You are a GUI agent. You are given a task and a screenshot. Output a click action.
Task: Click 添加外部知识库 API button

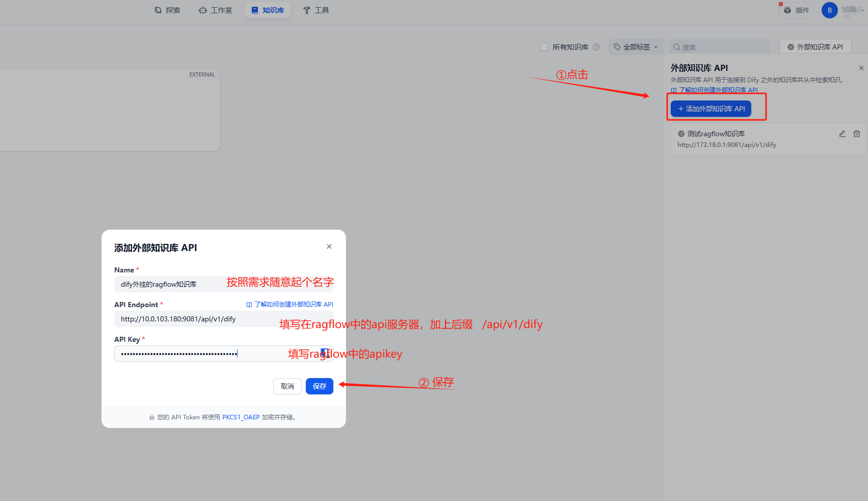pos(711,109)
